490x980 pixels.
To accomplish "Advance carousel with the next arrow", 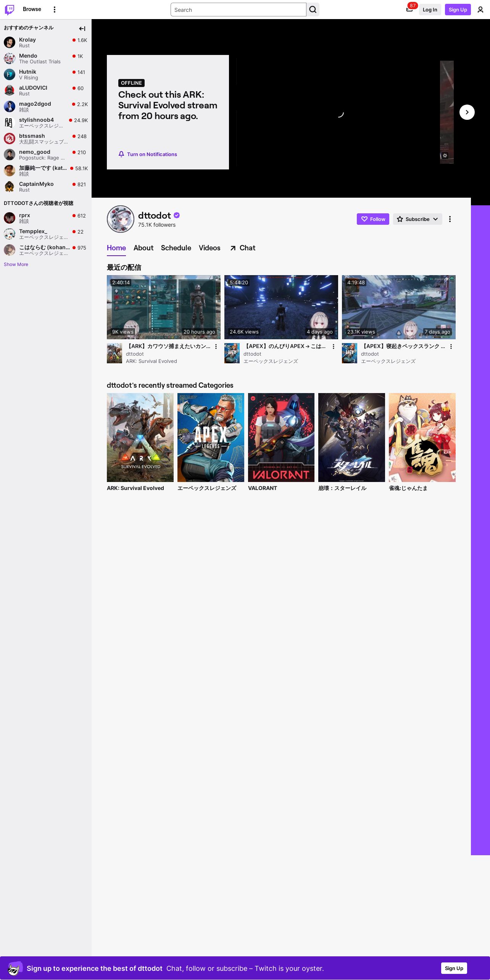I will pyautogui.click(x=467, y=112).
